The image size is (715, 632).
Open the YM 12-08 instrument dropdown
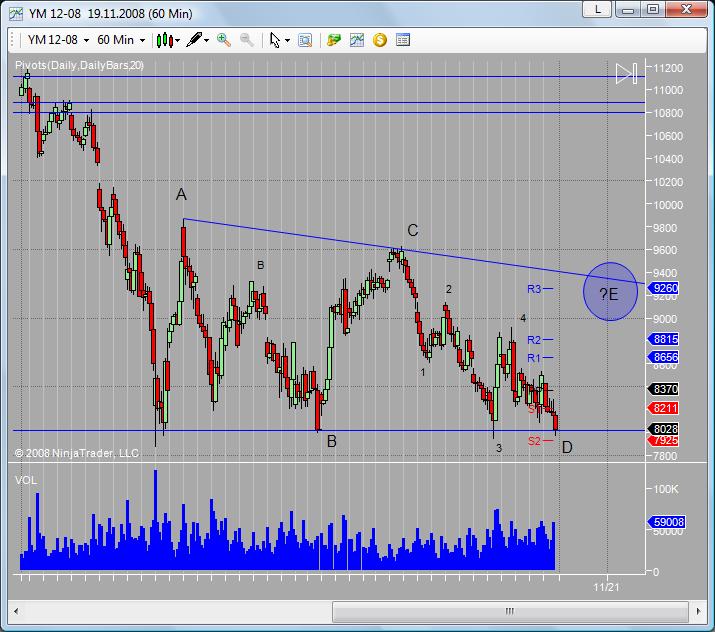[x=58, y=40]
